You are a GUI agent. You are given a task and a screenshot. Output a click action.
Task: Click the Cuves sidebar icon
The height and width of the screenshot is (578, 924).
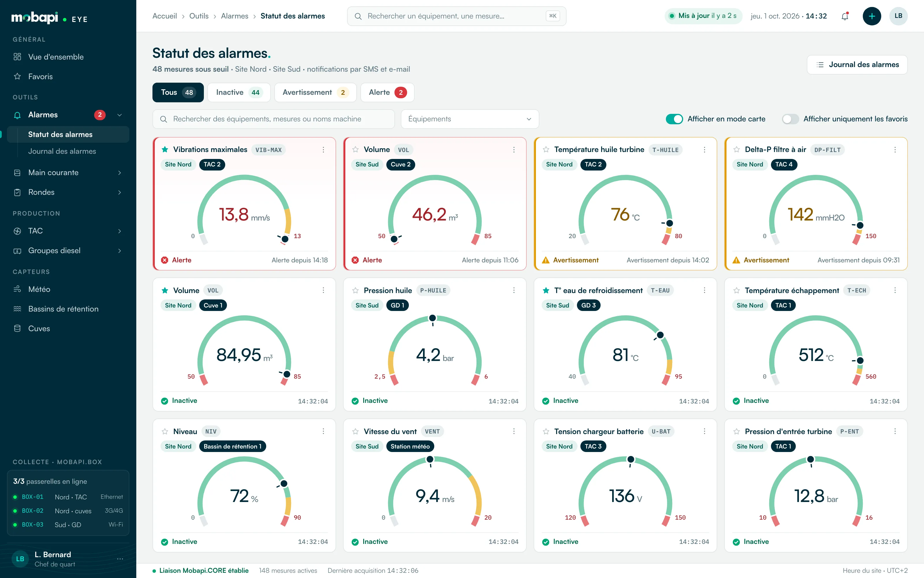17,328
